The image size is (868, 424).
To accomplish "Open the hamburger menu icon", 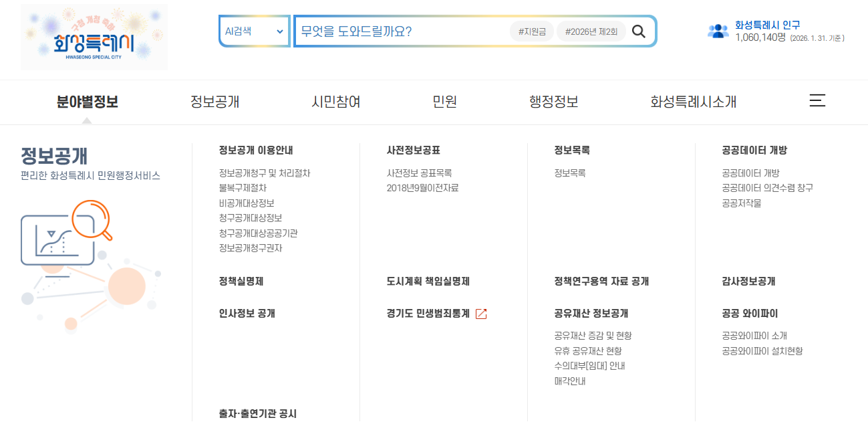I will click(817, 100).
